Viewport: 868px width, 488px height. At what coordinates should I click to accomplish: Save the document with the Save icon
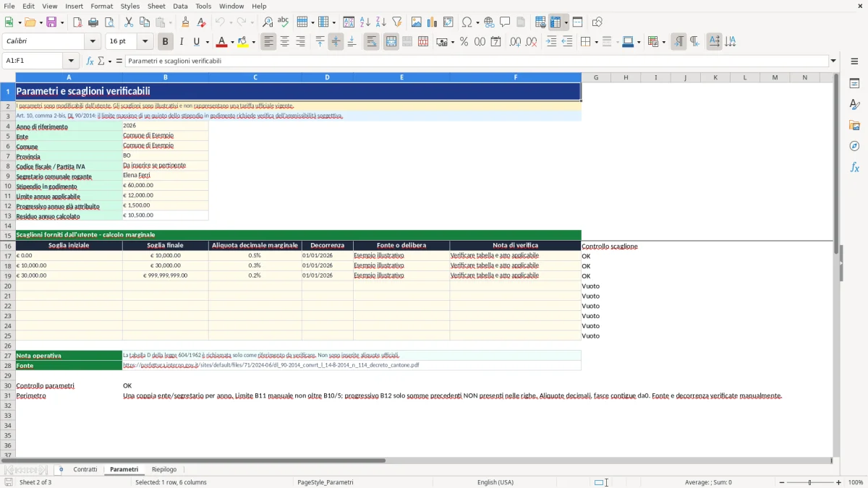(51, 22)
